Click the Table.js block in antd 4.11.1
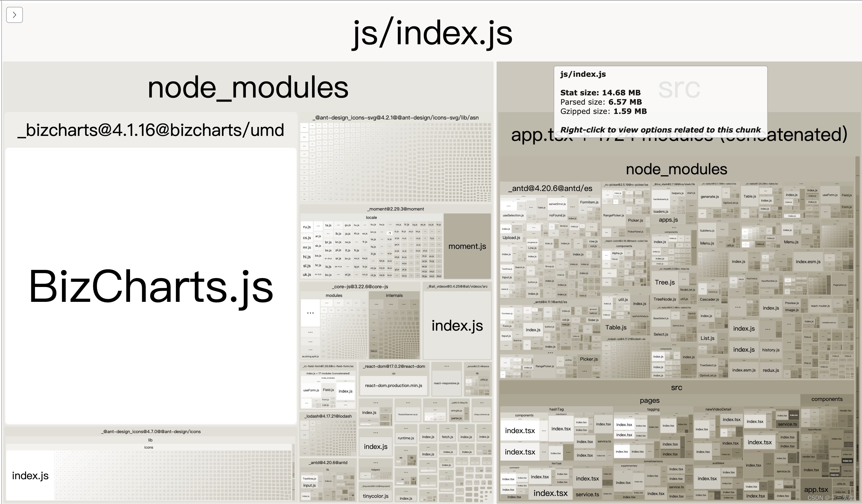 click(x=616, y=327)
